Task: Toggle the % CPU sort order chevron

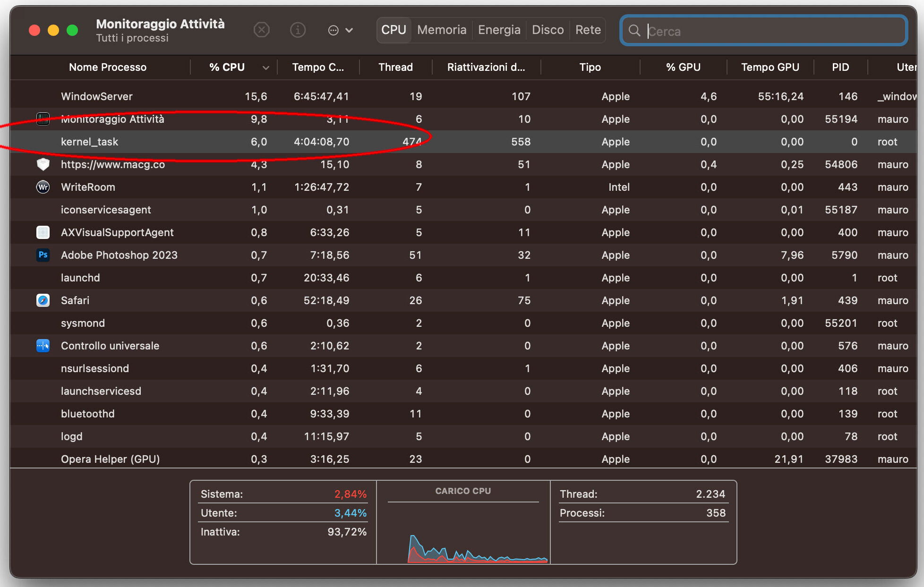Action: (x=266, y=68)
